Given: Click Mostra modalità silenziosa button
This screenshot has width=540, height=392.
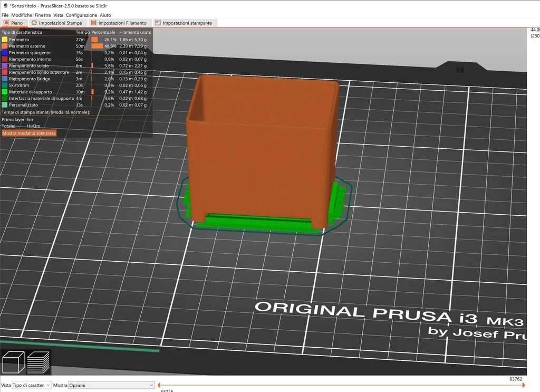Looking at the screenshot, I should 29,133.
